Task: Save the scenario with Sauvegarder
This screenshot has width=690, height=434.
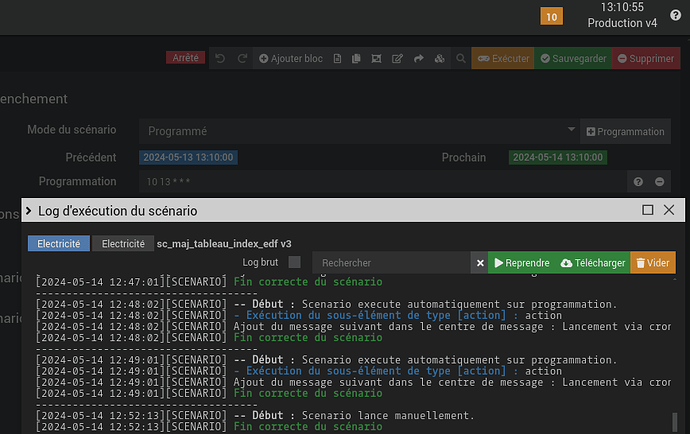Action: click(x=573, y=58)
